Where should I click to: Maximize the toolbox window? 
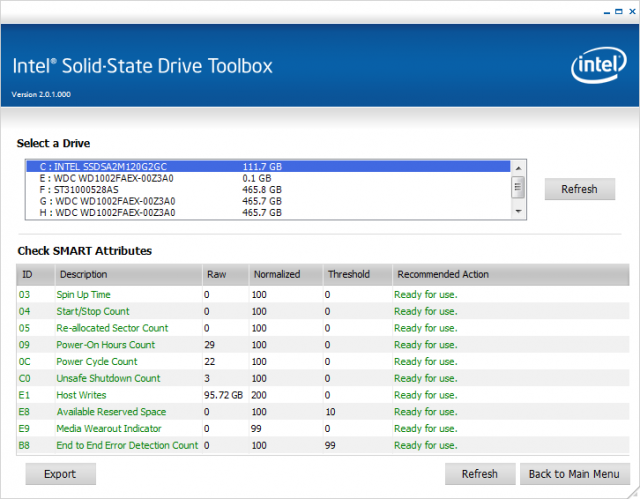(x=619, y=12)
